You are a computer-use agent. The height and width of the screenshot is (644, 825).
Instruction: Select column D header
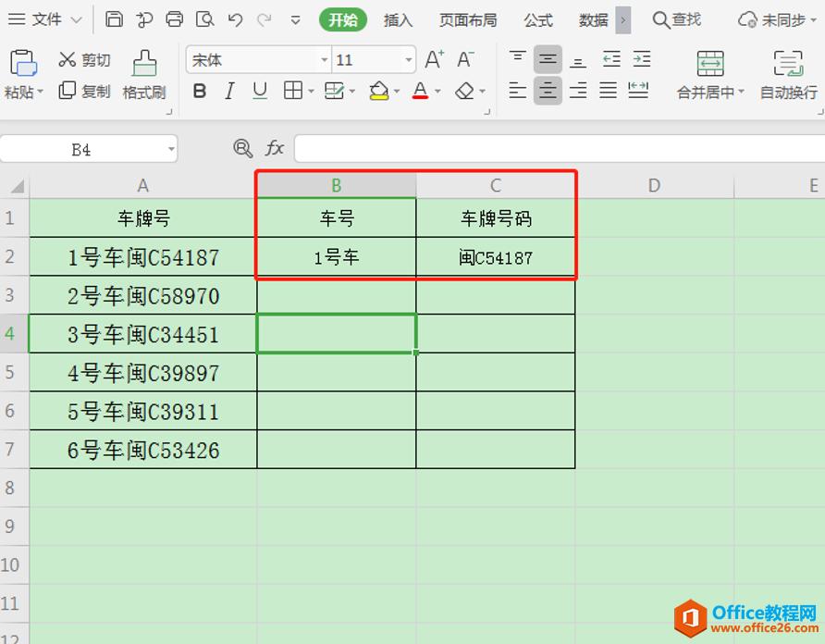point(654,185)
